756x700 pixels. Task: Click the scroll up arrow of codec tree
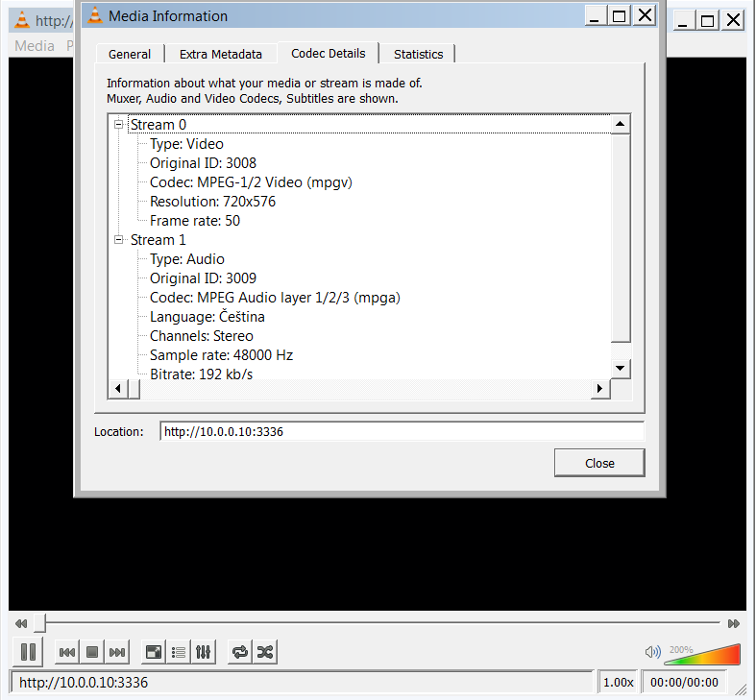tap(621, 125)
